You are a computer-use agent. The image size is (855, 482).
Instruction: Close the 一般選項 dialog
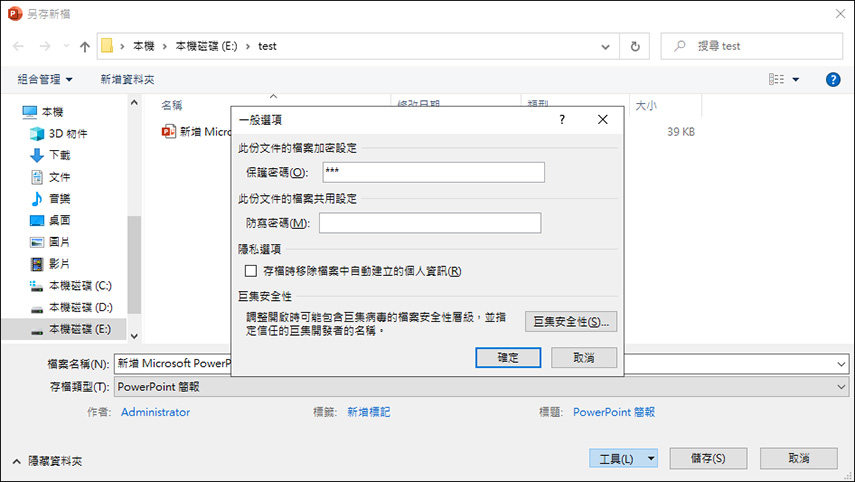(603, 119)
